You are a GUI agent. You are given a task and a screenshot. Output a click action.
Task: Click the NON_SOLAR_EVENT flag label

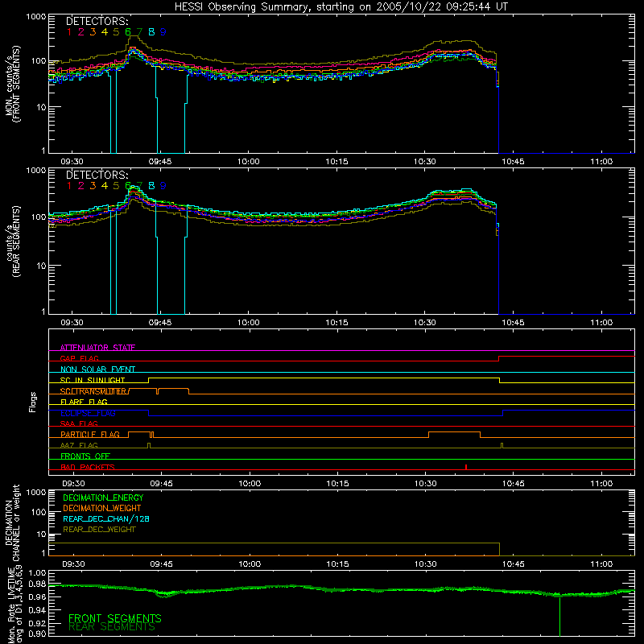(x=97, y=369)
